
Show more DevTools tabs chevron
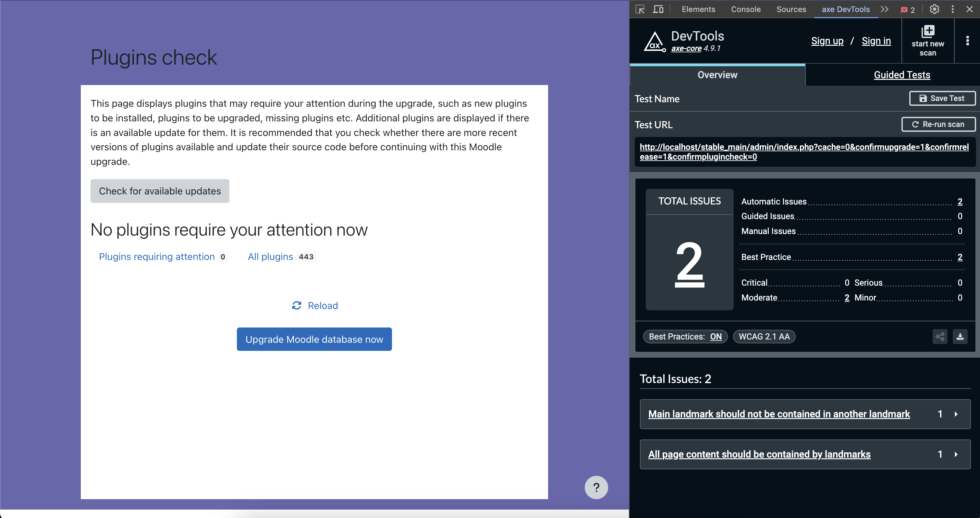(x=885, y=9)
